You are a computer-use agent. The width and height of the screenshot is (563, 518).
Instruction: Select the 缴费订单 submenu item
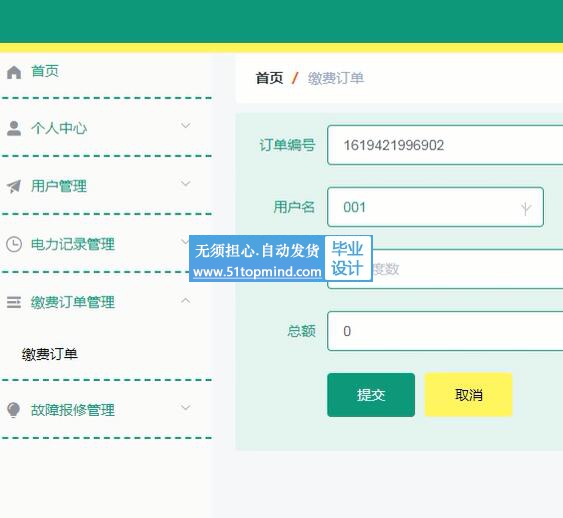point(50,354)
